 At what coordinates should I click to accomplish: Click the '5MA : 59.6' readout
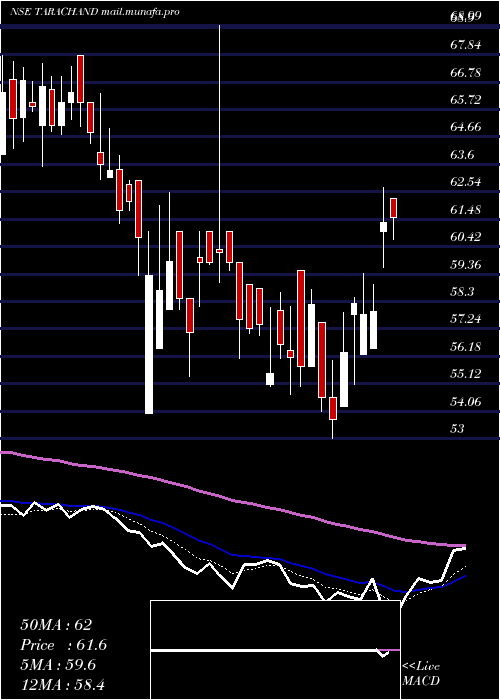click(x=58, y=665)
